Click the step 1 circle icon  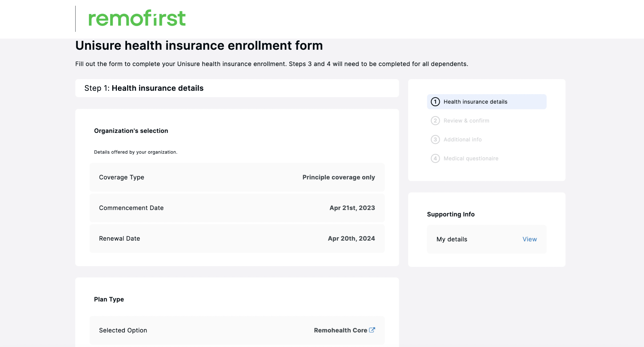click(x=435, y=102)
